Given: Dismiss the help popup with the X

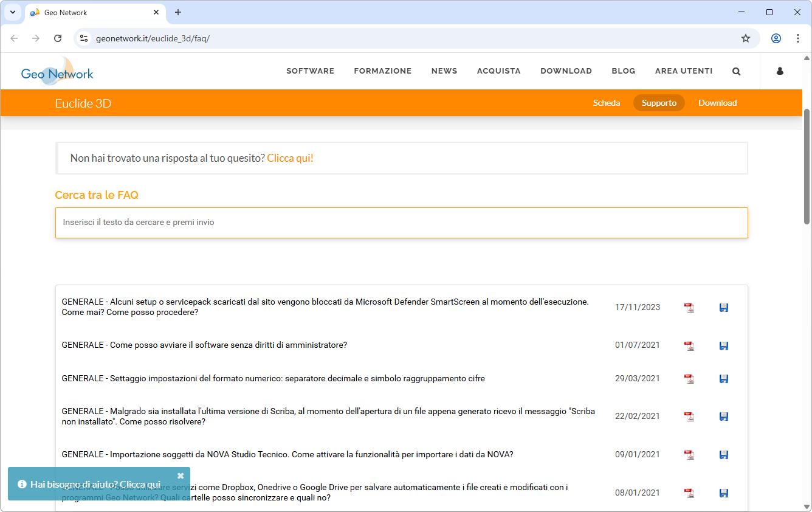Looking at the screenshot, I should click(181, 476).
